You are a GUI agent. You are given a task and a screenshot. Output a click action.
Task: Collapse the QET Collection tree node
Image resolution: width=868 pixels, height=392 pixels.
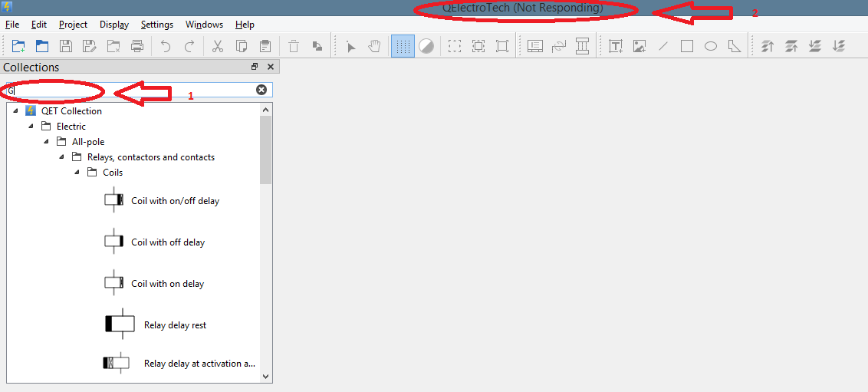[x=15, y=111]
